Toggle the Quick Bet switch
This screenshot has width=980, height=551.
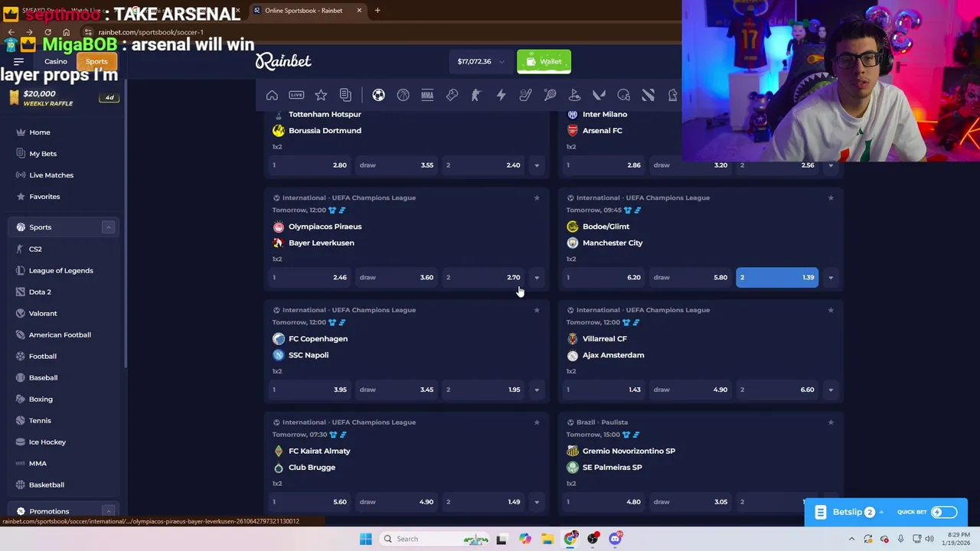pos(944,512)
